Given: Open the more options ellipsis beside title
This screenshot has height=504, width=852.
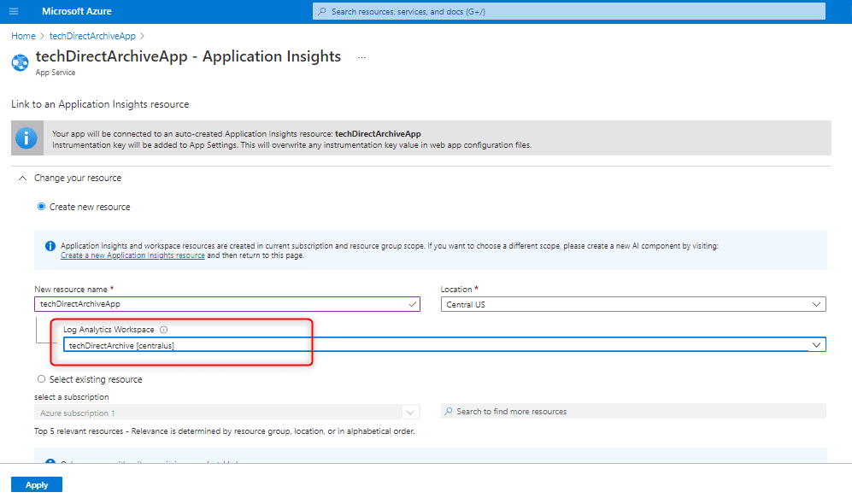Looking at the screenshot, I should point(361,57).
